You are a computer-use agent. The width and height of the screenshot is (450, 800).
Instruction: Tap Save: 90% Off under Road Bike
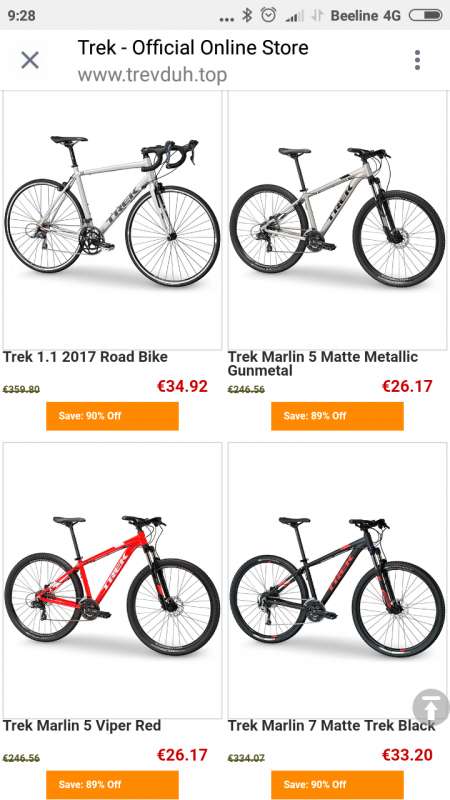click(112, 416)
